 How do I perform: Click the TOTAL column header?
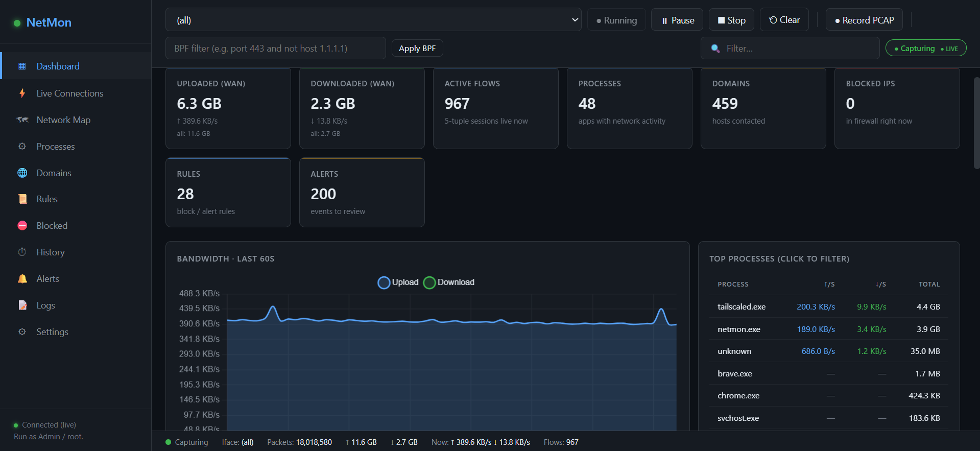929,284
